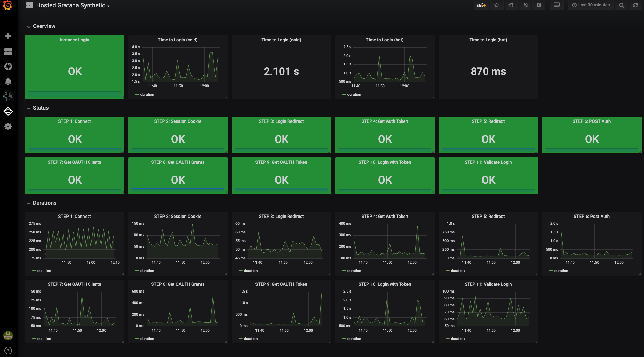Open the Share dashboard icon

pyautogui.click(x=511, y=5)
